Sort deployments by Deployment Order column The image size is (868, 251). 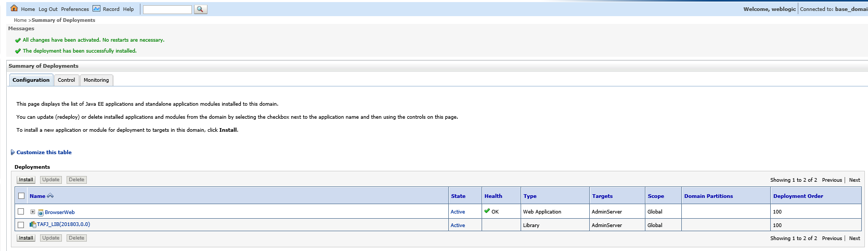(798, 196)
